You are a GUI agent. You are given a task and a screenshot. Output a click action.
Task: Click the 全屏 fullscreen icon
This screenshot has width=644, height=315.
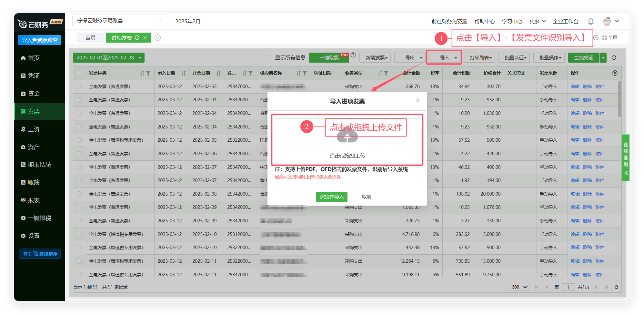(x=605, y=38)
